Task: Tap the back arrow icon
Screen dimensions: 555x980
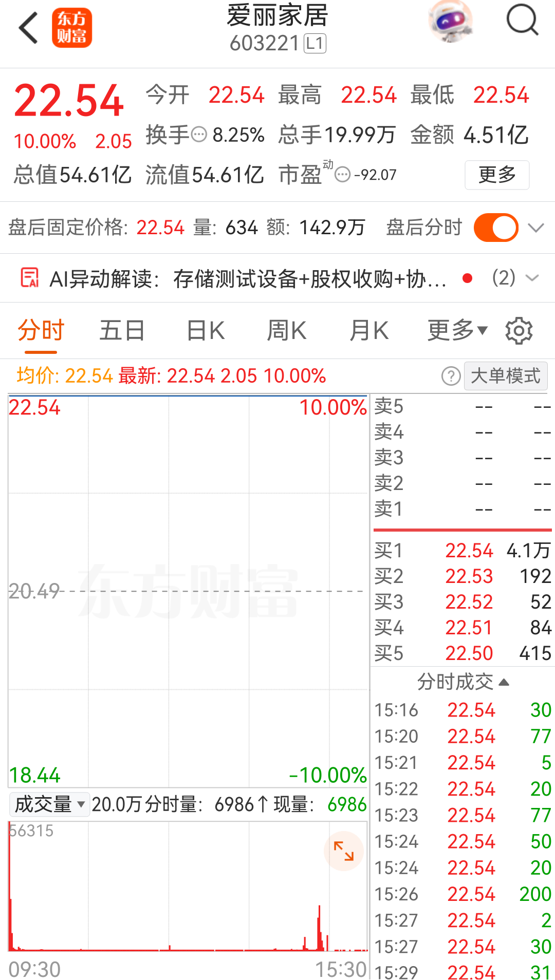Action: (29, 28)
